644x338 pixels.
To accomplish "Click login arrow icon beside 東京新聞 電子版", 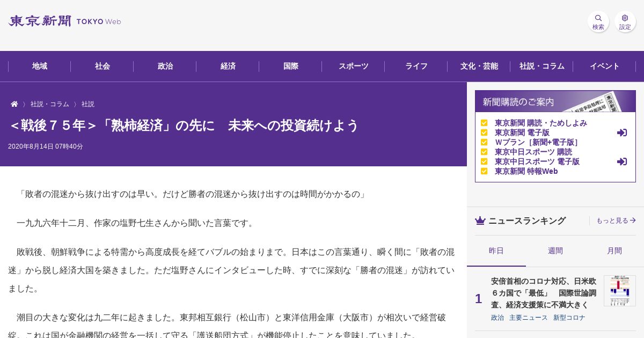I will coord(622,133).
